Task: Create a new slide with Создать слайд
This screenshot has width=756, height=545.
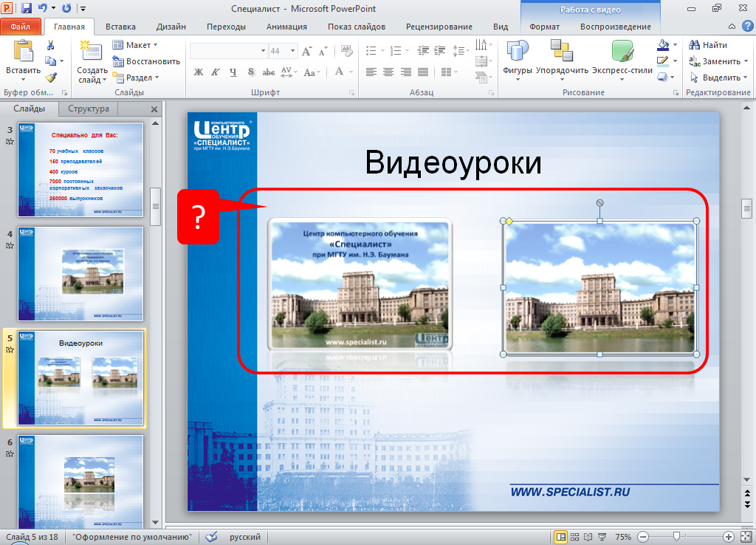Action: (92, 53)
